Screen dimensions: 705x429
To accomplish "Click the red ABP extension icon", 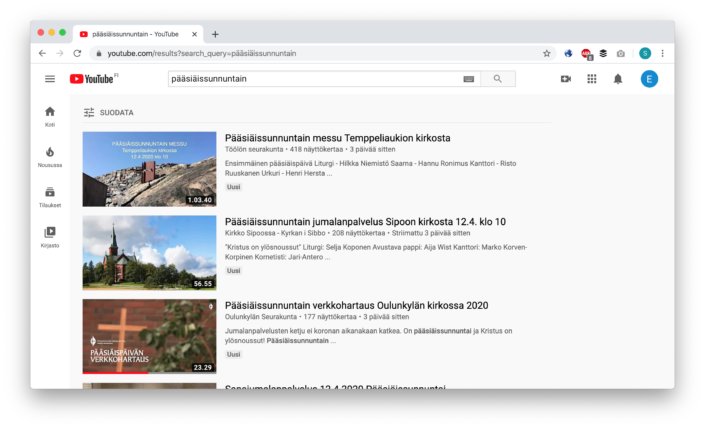I will click(x=586, y=54).
